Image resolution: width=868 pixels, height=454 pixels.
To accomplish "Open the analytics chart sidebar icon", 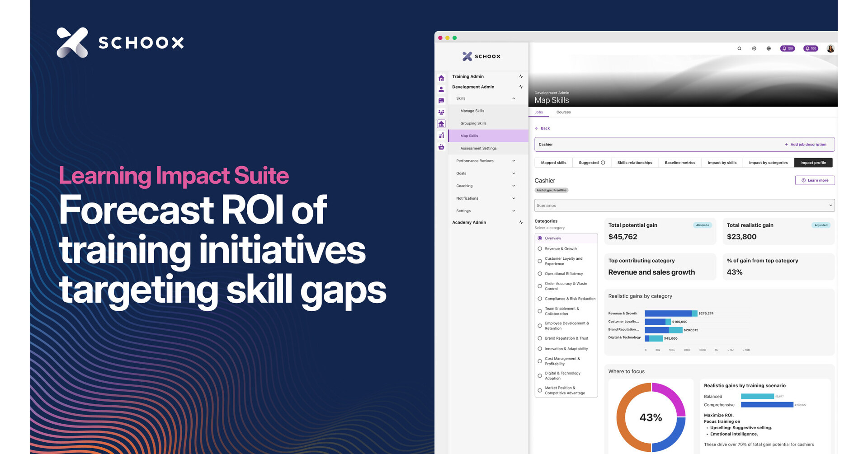I will click(x=441, y=136).
